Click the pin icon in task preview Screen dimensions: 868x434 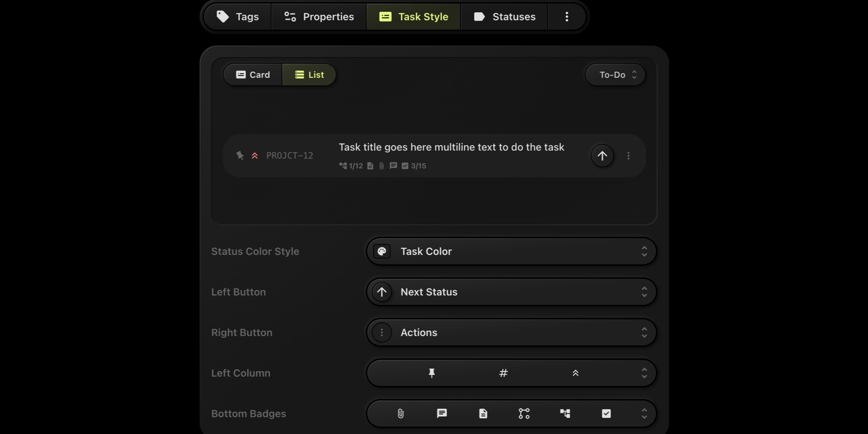(x=240, y=155)
